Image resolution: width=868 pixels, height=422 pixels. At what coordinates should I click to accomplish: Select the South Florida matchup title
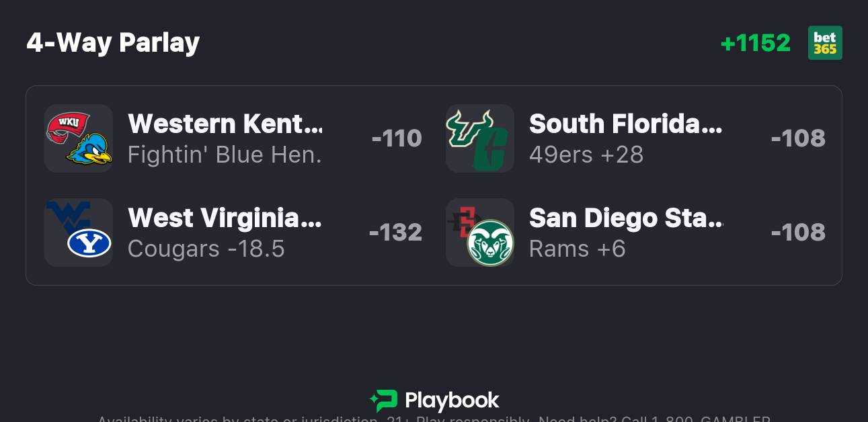click(625, 124)
